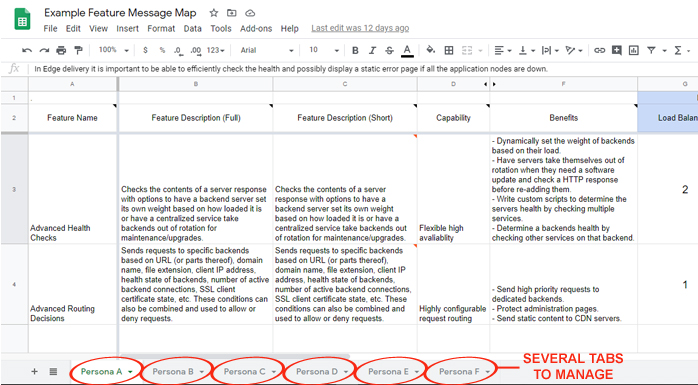This screenshot has width=698, height=385.
Task: Open the Help menu
Action: (289, 28)
